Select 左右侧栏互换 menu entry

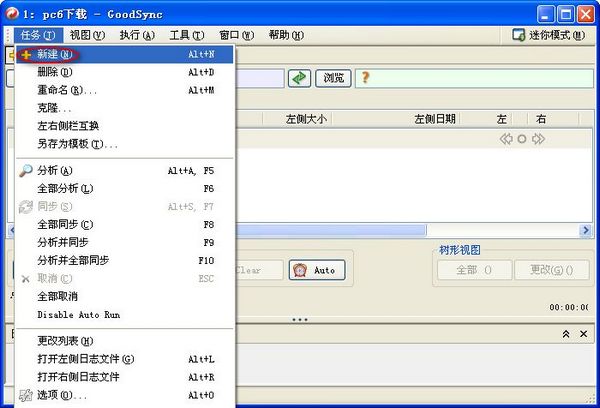coord(124,126)
